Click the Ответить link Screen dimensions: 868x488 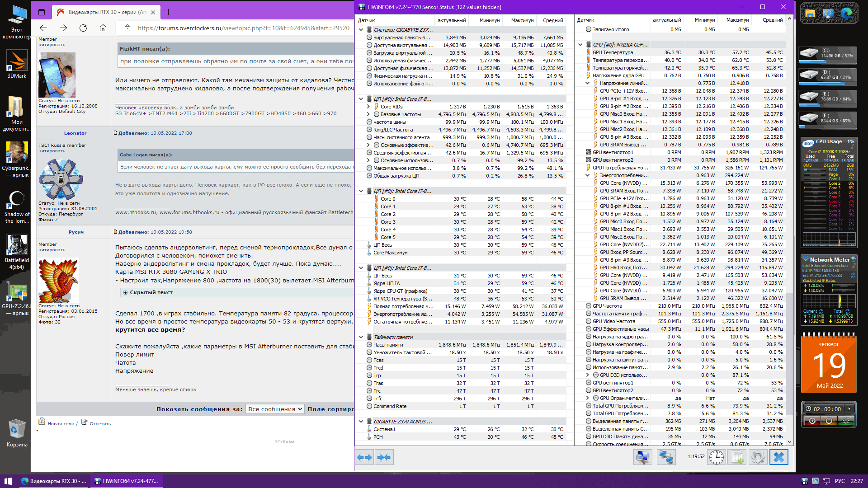tap(100, 424)
